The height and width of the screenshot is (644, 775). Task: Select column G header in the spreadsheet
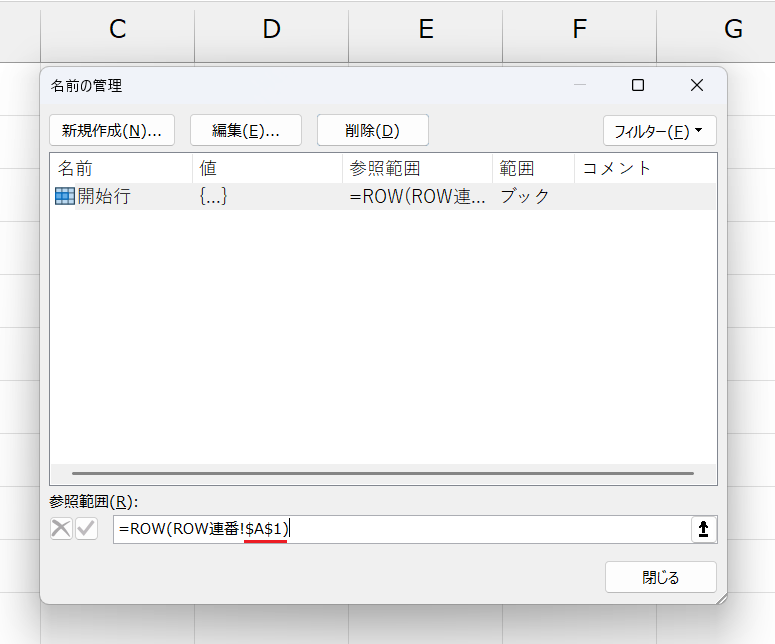click(x=733, y=31)
